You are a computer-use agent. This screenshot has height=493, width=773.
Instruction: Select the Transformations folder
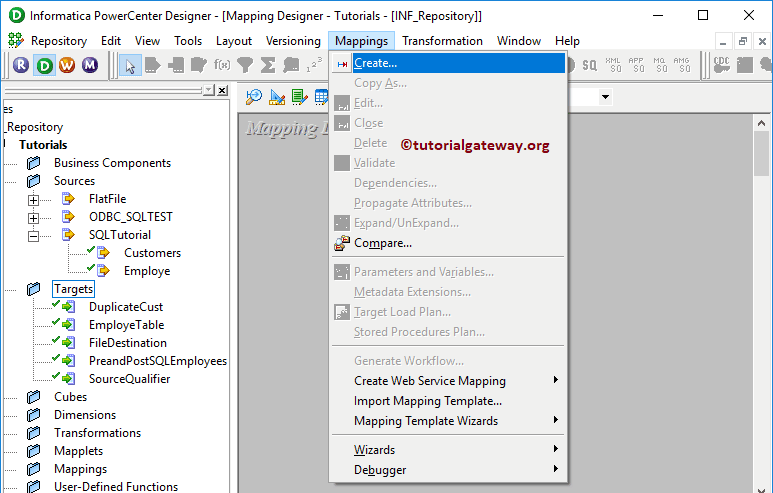[97, 433]
